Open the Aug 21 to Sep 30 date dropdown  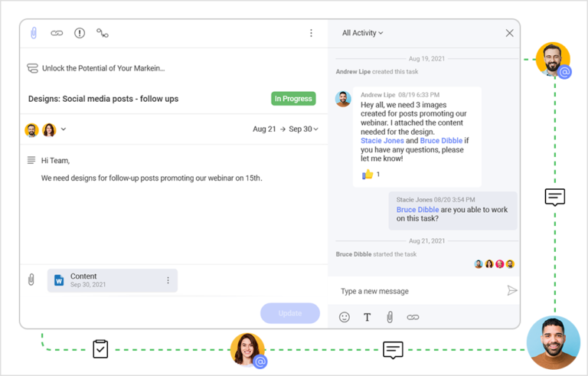(x=286, y=129)
